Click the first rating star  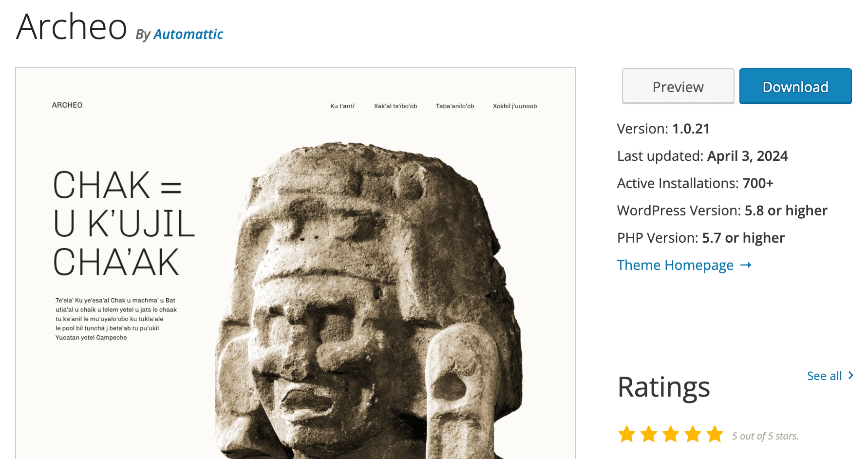626,433
